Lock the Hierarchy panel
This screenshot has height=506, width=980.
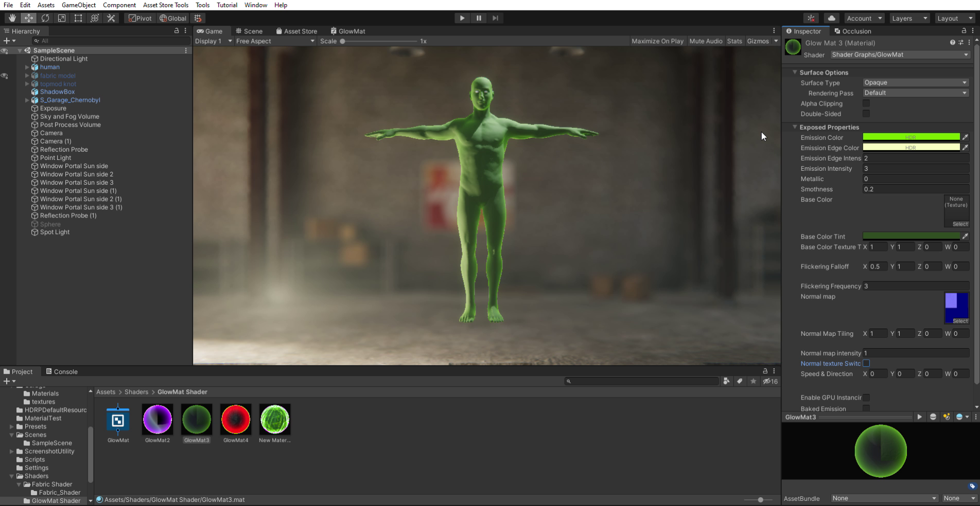pos(177,31)
